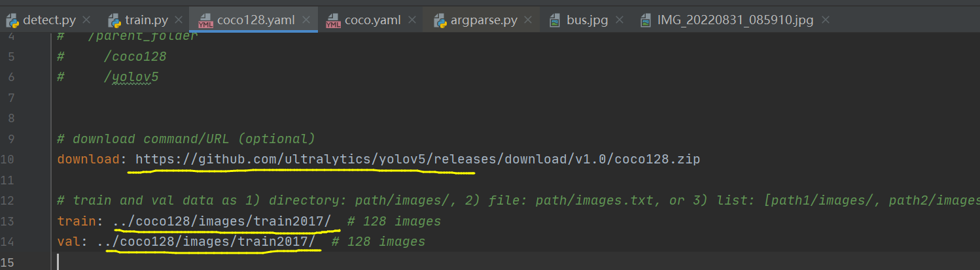Close the train.py tab
Image resolution: width=980 pixels, height=270 pixels.
[179, 20]
